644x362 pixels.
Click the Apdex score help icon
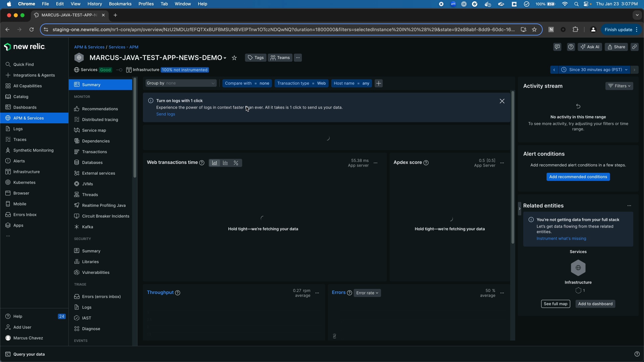pyautogui.click(x=426, y=163)
